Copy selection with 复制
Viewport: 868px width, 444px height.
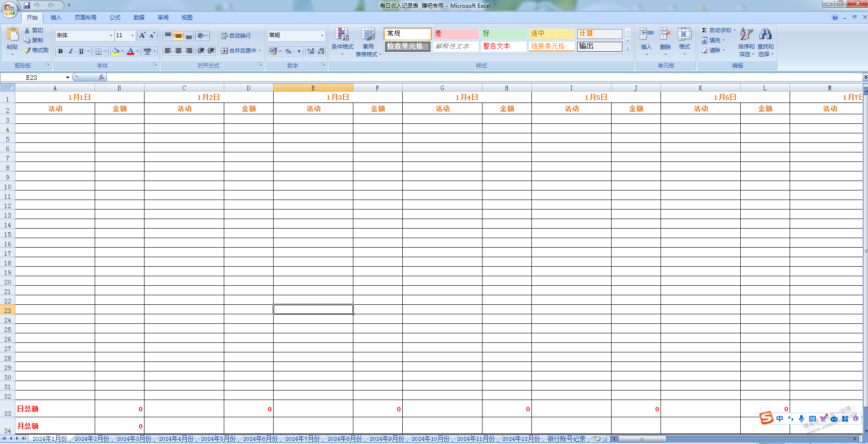(x=34, y=40)
